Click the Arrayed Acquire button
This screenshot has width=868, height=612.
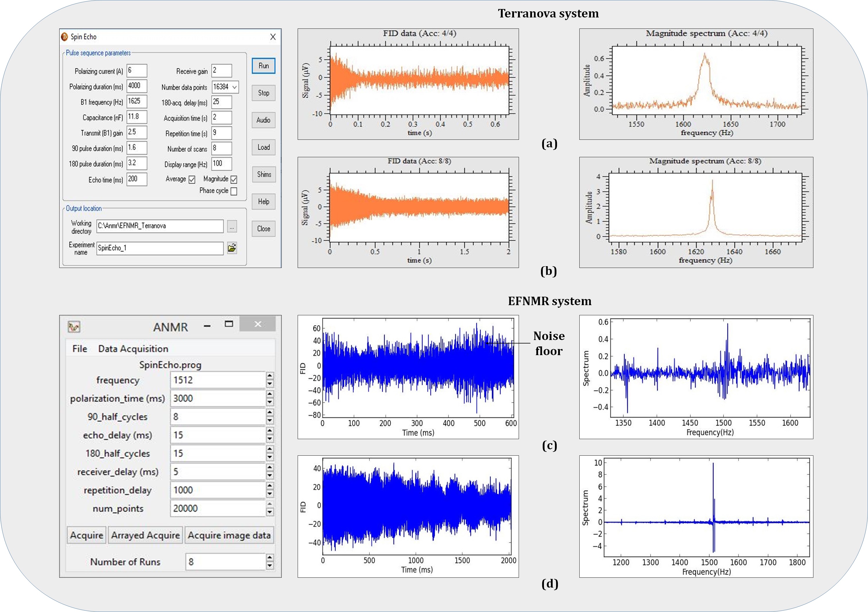click(145, 535)
